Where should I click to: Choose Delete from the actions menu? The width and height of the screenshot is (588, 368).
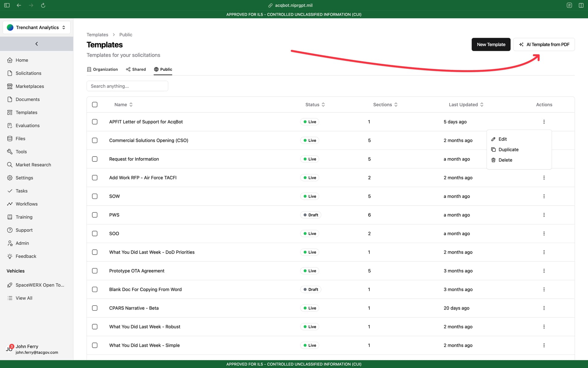click(x=519, y=160)
